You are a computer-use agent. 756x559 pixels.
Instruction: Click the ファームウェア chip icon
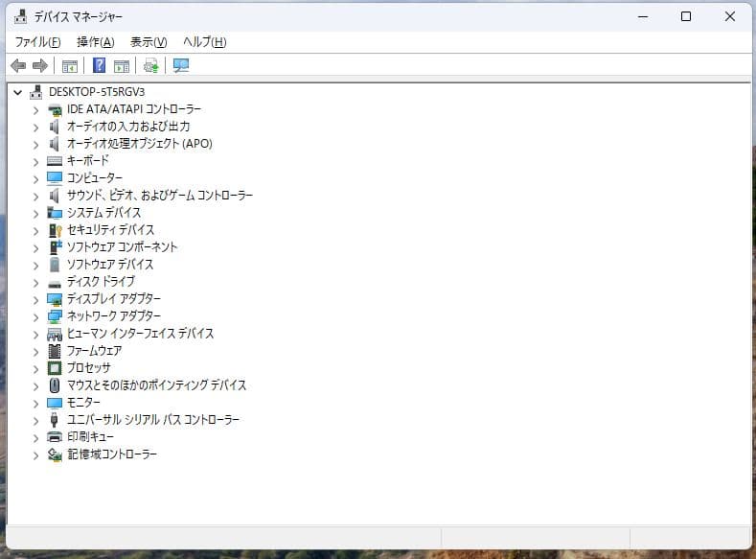[x=55, y=351]
